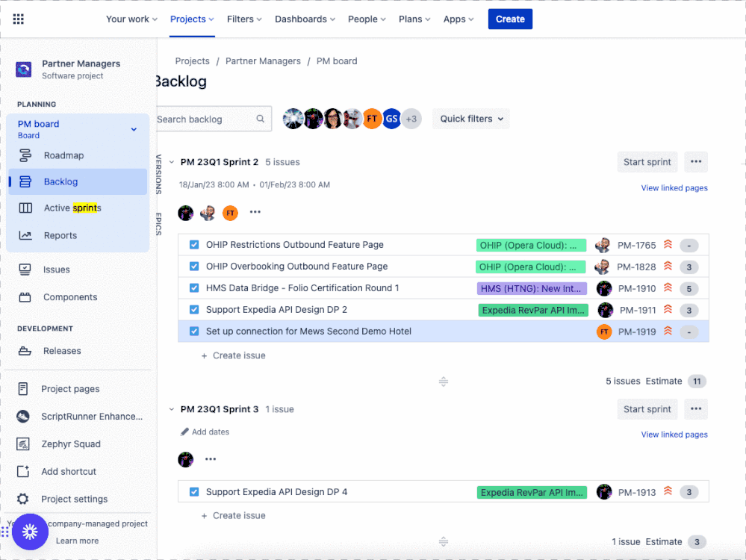Viewport: 746px width, 560px height.
Task: Open Components in the sidebar
Action: click(70, 297)
